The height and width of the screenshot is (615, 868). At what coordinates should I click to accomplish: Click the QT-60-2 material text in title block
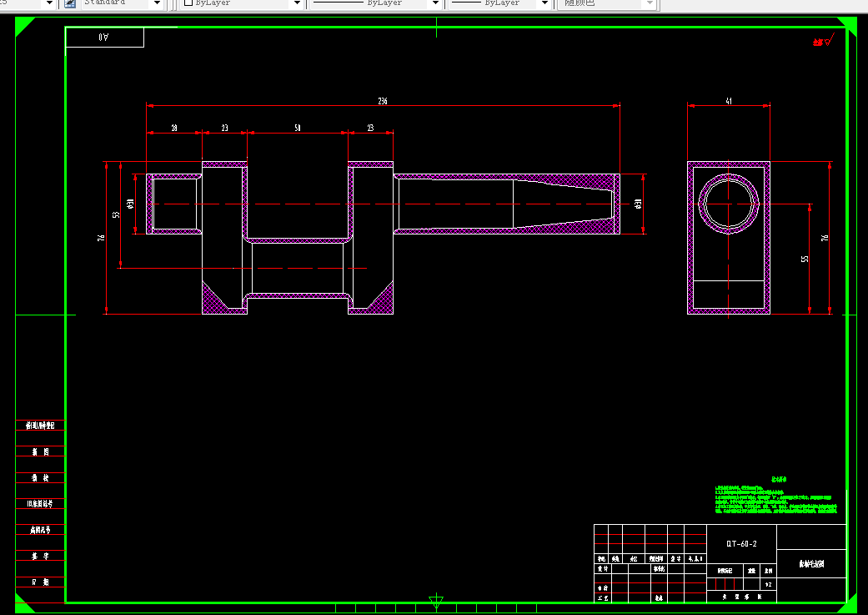741,543
